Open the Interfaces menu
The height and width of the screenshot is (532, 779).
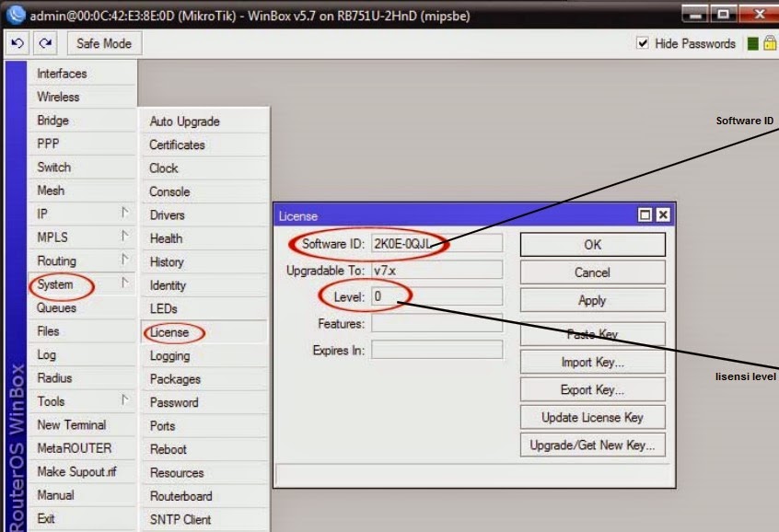click(82, 74)
